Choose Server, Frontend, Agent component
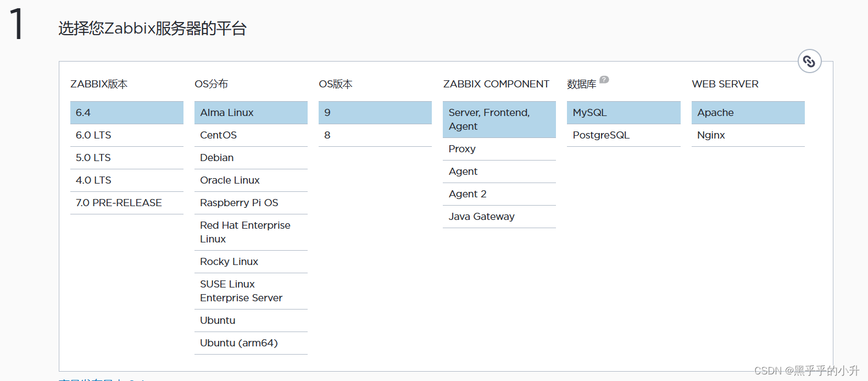The width and height of the screenshot is (868, 381). coord(499,119)
